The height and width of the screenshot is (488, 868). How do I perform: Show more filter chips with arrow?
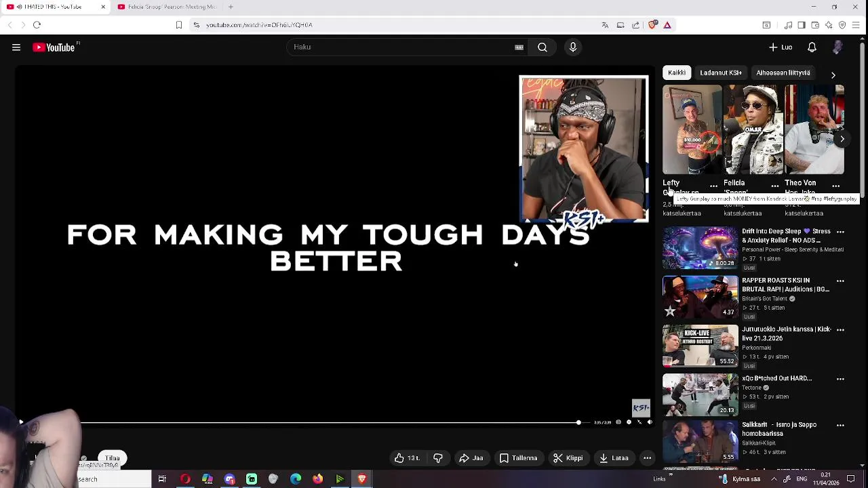point(833,75)
